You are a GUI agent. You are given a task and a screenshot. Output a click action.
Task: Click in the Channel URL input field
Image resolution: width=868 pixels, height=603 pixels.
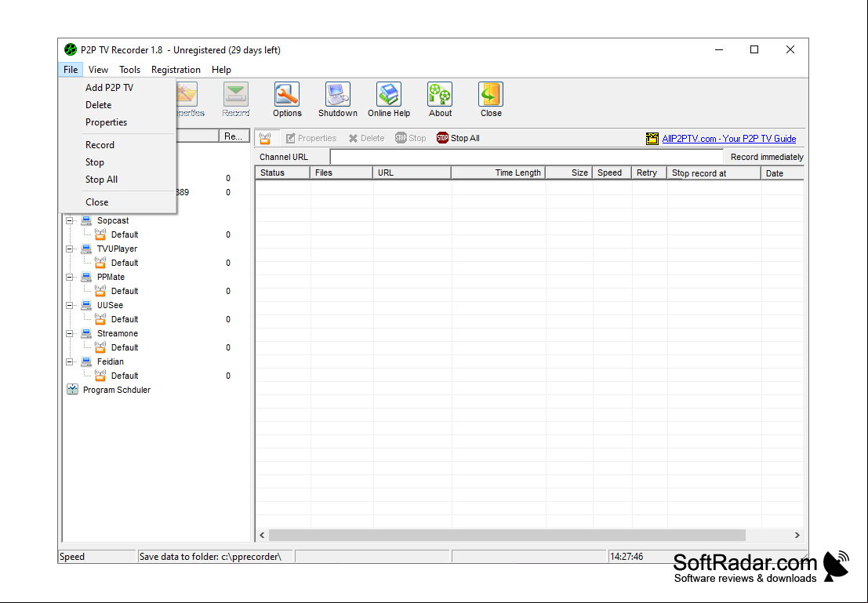[x=526, y=157]
